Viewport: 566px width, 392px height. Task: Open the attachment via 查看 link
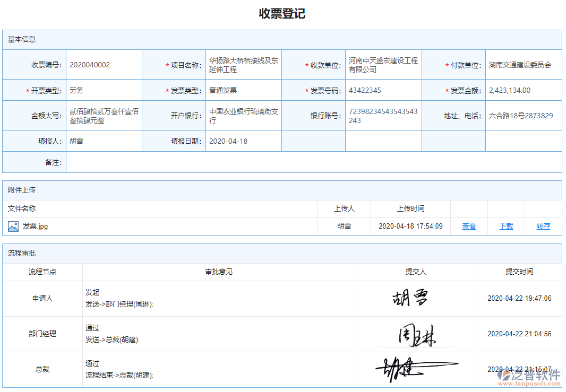pyautogui.click(x=468, y=226)
